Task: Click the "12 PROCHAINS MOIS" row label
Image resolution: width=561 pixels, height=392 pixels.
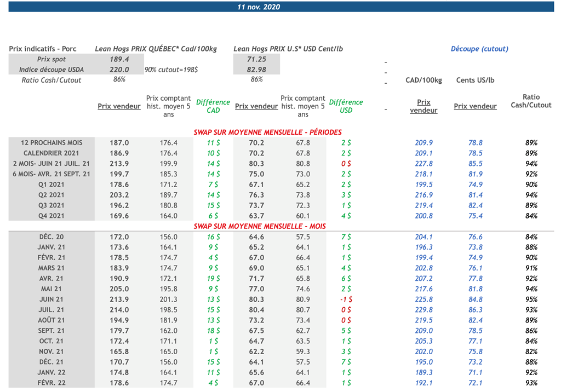Action: pyautogui.click(x=51, y=142)
